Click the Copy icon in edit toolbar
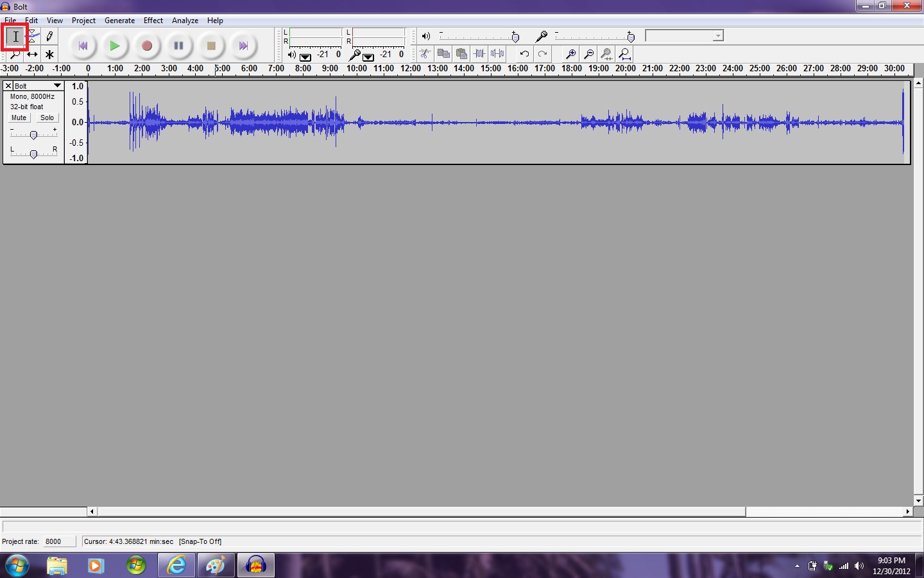 coord(443,54)
